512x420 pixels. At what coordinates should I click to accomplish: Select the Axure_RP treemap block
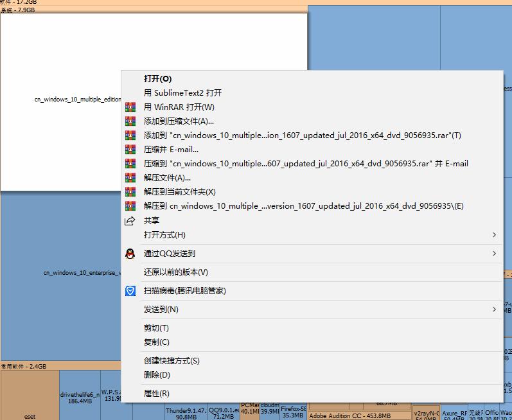[455, 413]
